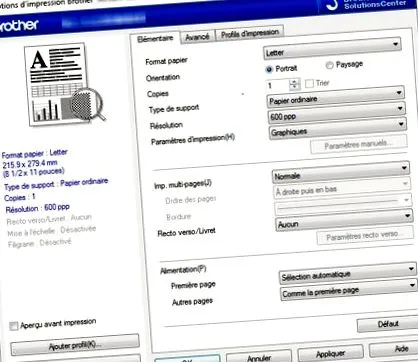This screenshot has width=418, height=362.
Task: Click the Type de support : Papier ordinaire summary
Action: coord(56,183)
